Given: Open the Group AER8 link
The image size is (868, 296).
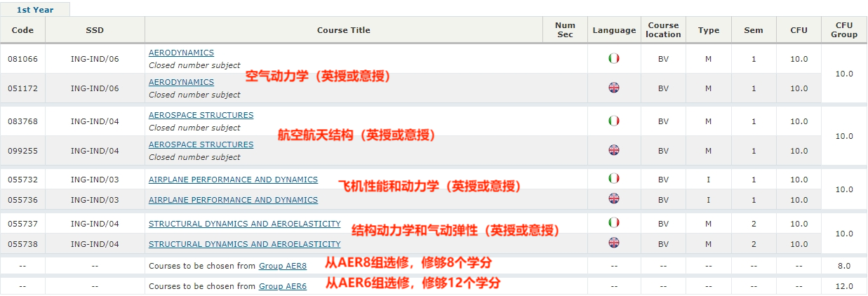Looking at the screenshot, I should (x=283, y=266).
